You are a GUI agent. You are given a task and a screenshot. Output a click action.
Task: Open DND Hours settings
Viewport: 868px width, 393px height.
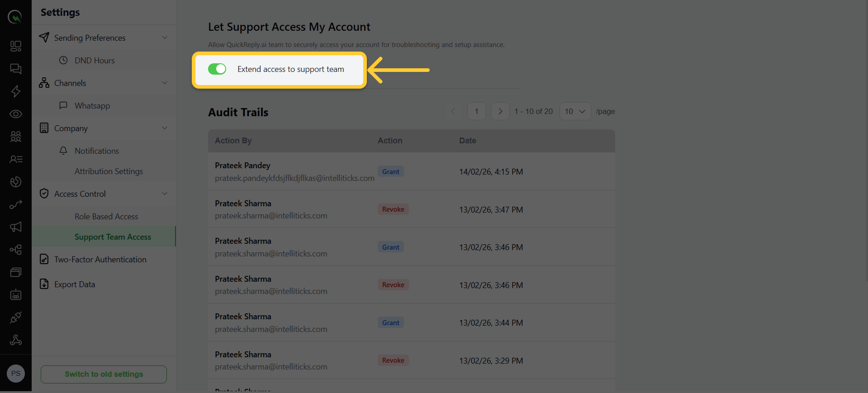[x=95, y=61]
